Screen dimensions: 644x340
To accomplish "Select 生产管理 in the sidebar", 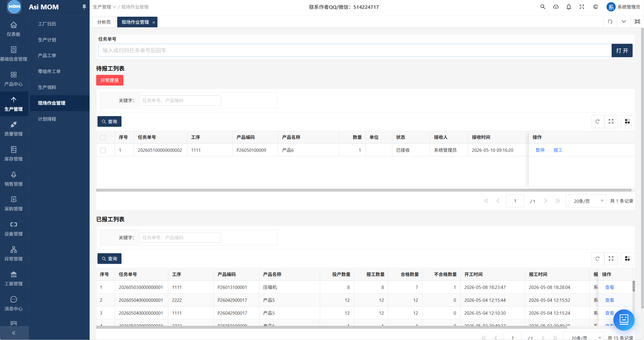I will [14, 104].
